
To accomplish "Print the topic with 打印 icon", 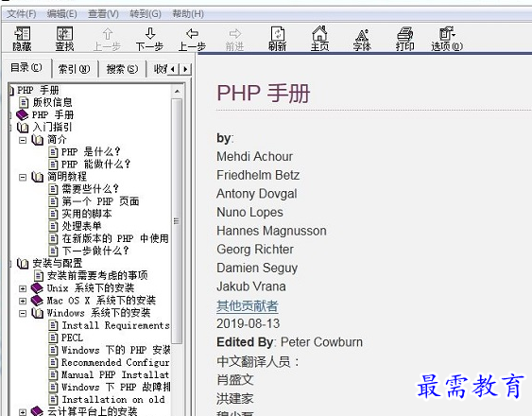I will point(404,39).
